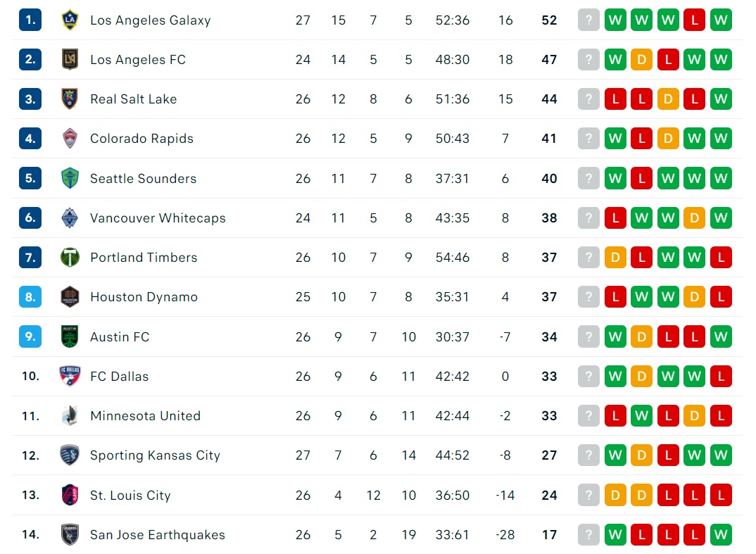Open the Colorado Rapids team name link
756x554 pixels.
click(x=141, y=139)
